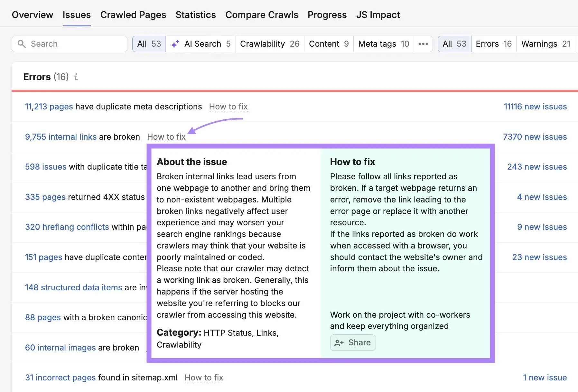View 9 new issues for hreflang

542,227
